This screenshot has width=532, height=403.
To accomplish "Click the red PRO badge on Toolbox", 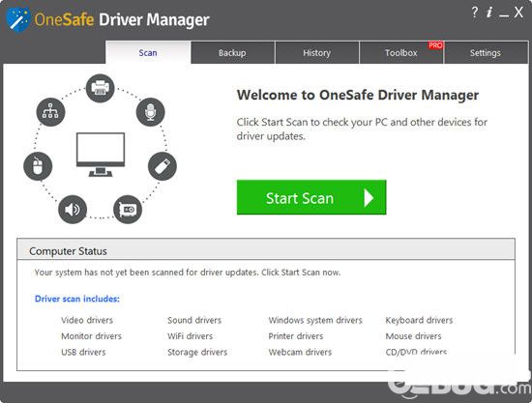I will click(x=435, y=45).
